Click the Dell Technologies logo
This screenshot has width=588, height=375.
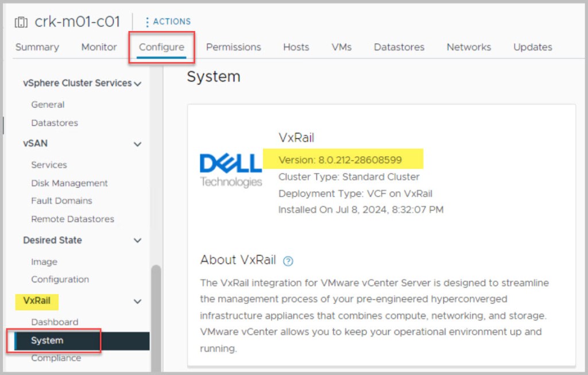(231, 169)
